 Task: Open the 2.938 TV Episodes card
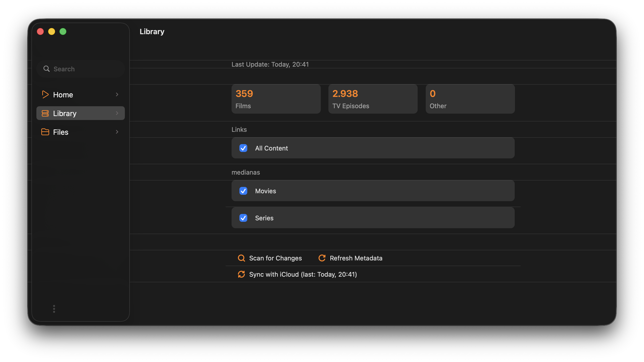pos(372,99)
